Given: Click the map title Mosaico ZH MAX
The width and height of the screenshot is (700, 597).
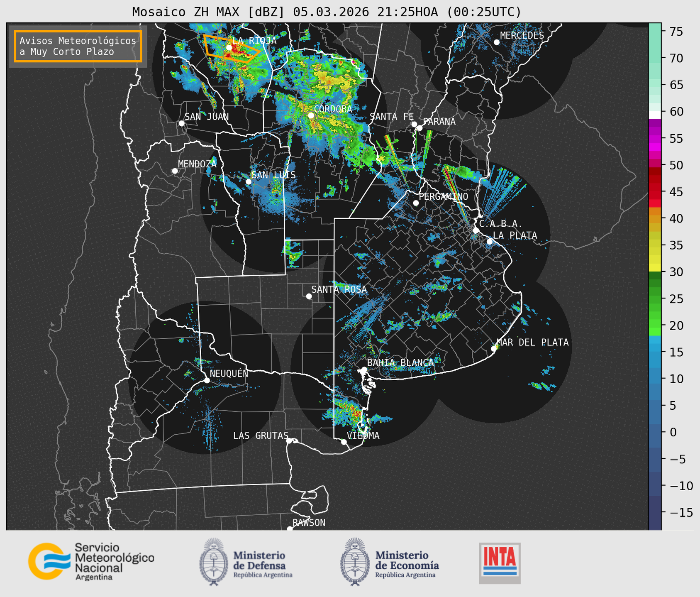Looking at the screenshot, I should (327, 12).
